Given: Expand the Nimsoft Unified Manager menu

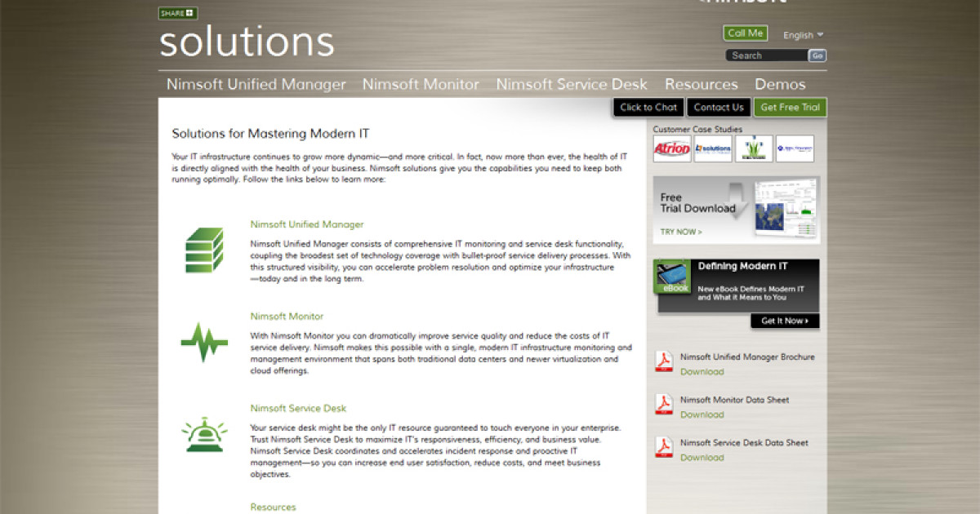Looking at the screenshot, I should (256, 84).
